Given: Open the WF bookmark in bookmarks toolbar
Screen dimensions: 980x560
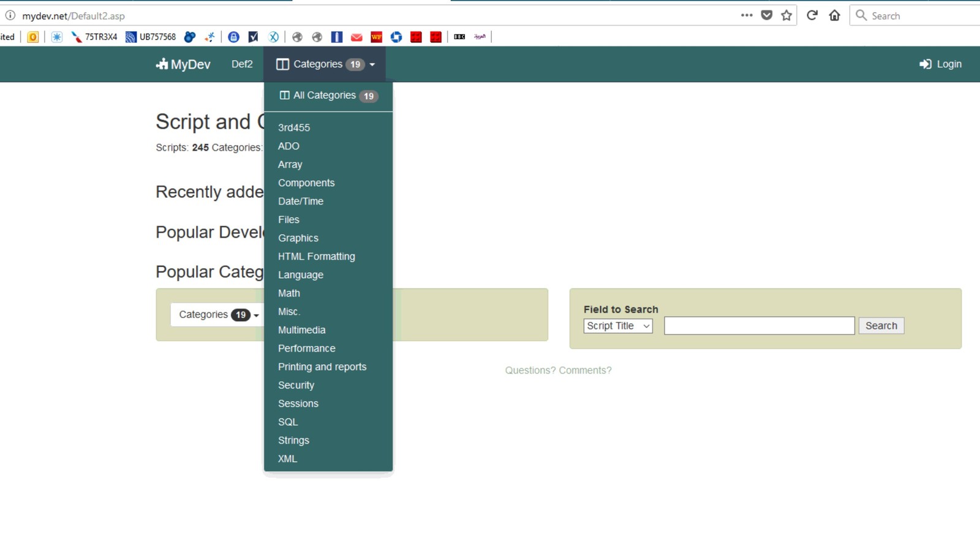Looking at the screenshot, I should 376,37.
